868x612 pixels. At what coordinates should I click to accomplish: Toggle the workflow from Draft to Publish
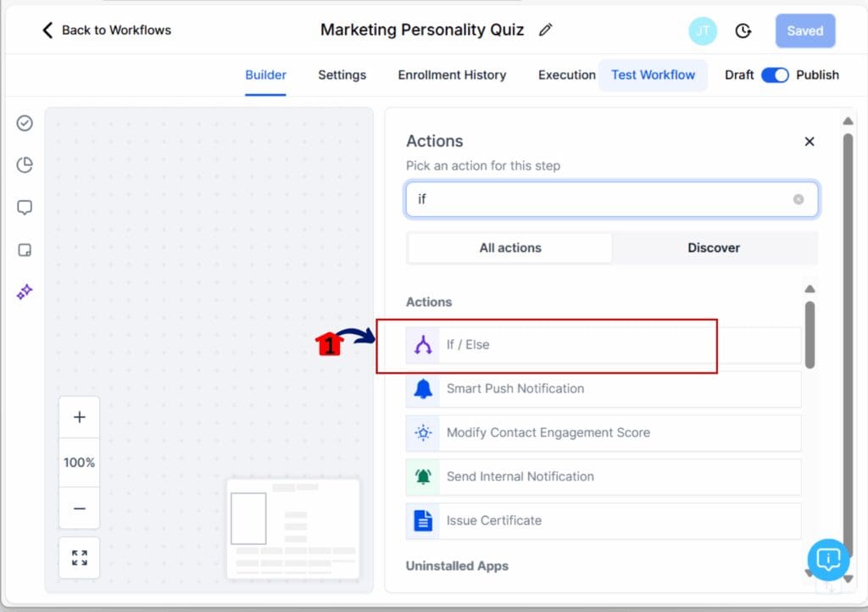tap(776, 75)
